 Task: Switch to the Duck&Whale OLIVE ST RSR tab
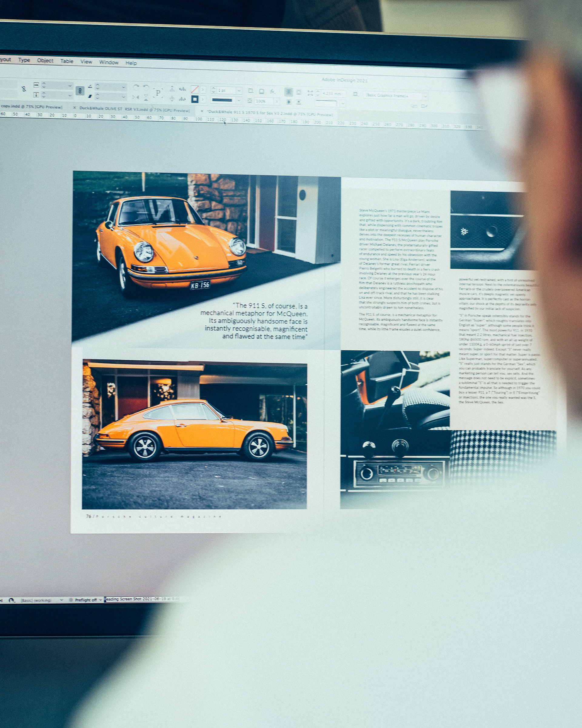coord(134,109)
